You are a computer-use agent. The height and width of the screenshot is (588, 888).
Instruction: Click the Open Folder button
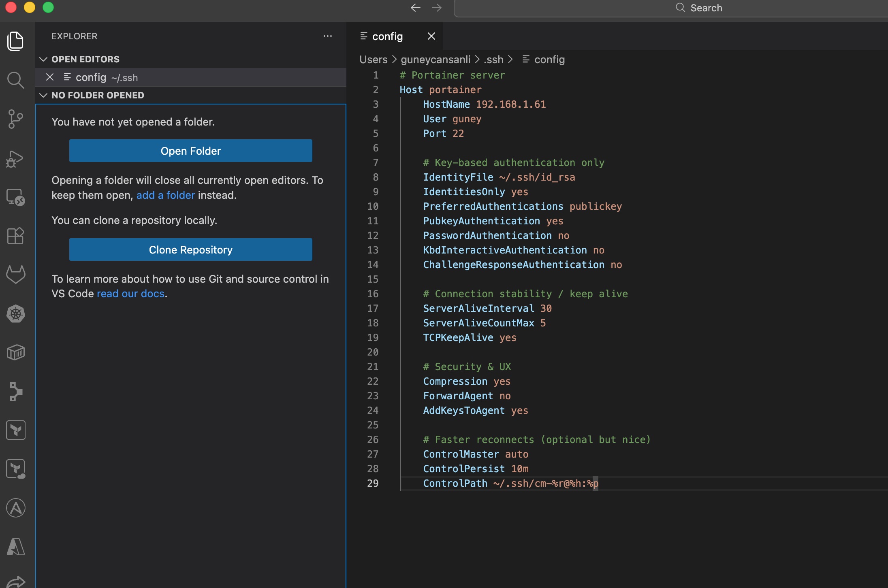click(x=191, y=151)
